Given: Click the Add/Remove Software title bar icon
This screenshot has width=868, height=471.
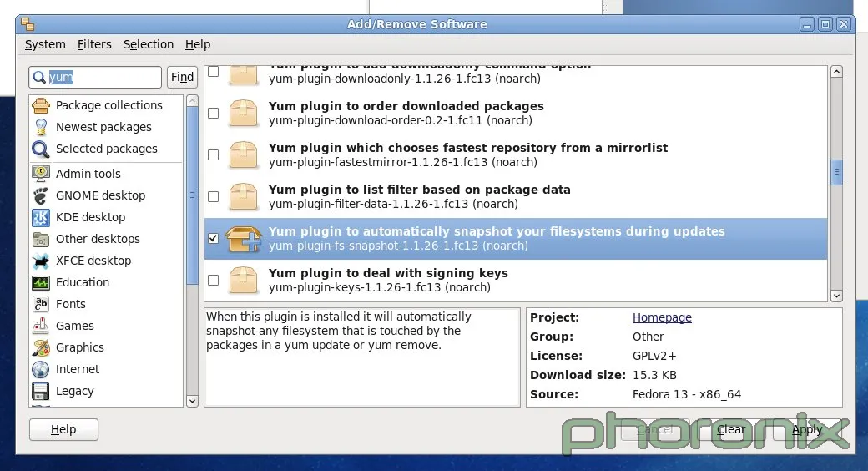Looking at the screenshot, I should (x=28, y=24).
